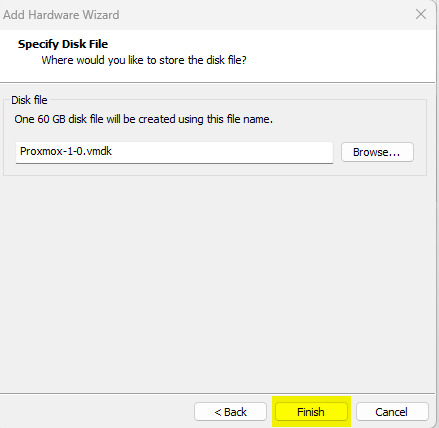This screenshot has width=439, height=428.
Task: Click the 'Where would you like to store' subtitle
Action: point(144,60)
